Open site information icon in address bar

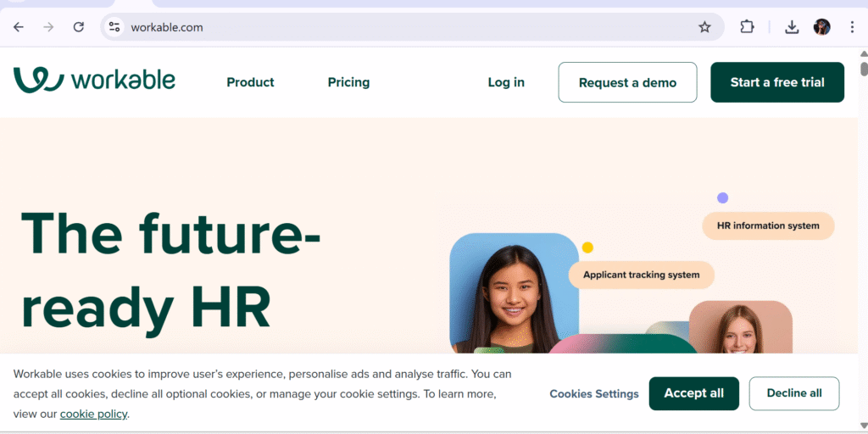[114, 27]
